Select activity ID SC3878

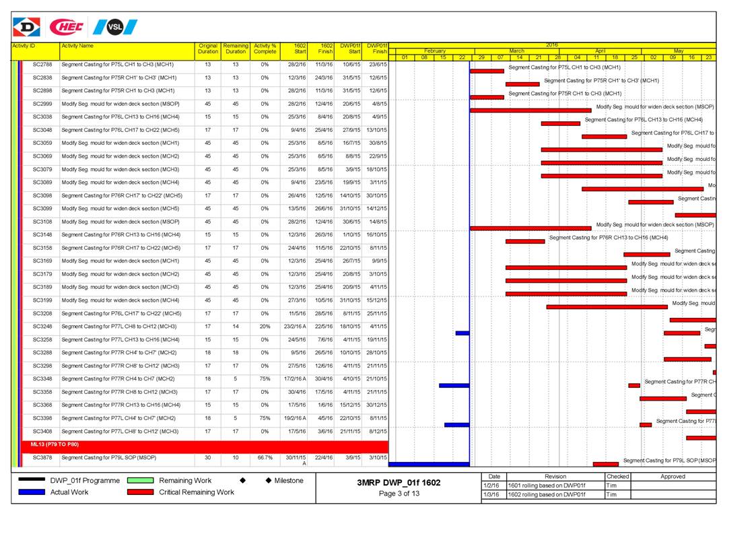point(42,457)
